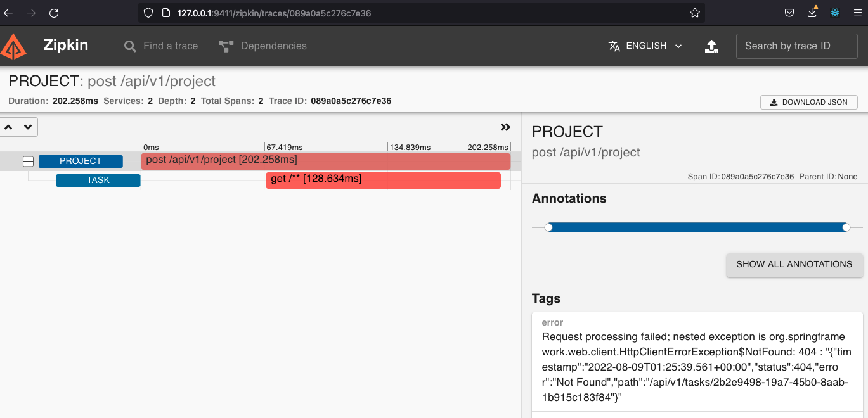Click the Annotations section heading

pyautogui.click(x=569, y=198)
